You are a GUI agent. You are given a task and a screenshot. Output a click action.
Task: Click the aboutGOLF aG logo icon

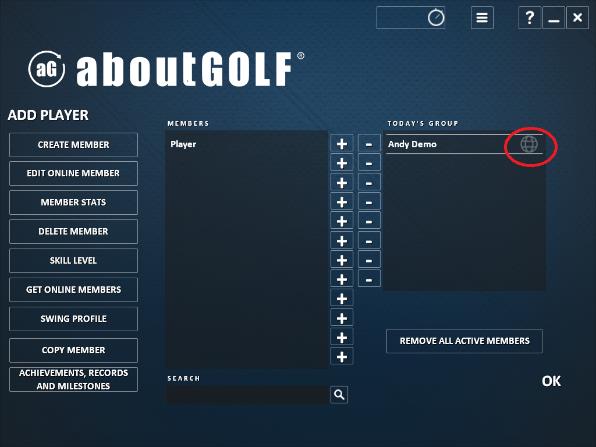47,69
